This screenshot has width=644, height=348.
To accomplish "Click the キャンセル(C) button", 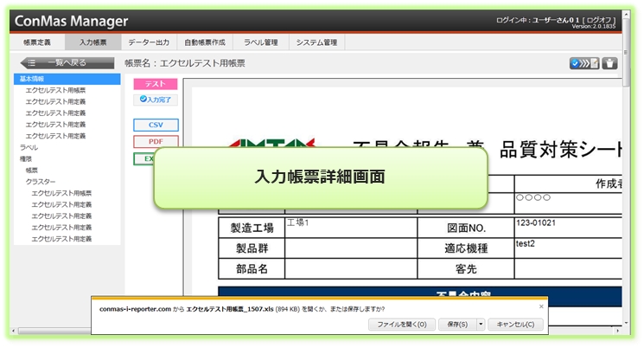I will pos(516,325).
